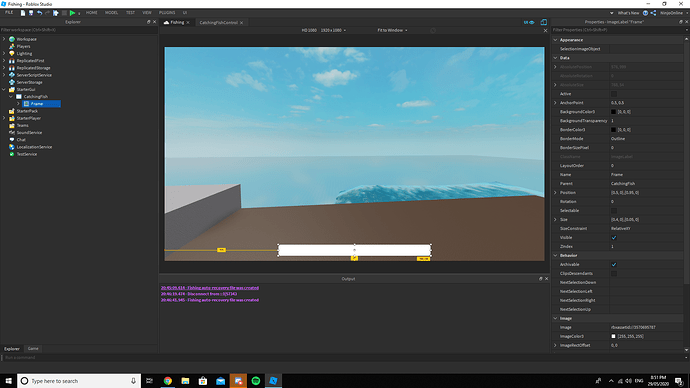Select the Lighting service
Screen dimensions: 690x388
click(x=24, y=53)
